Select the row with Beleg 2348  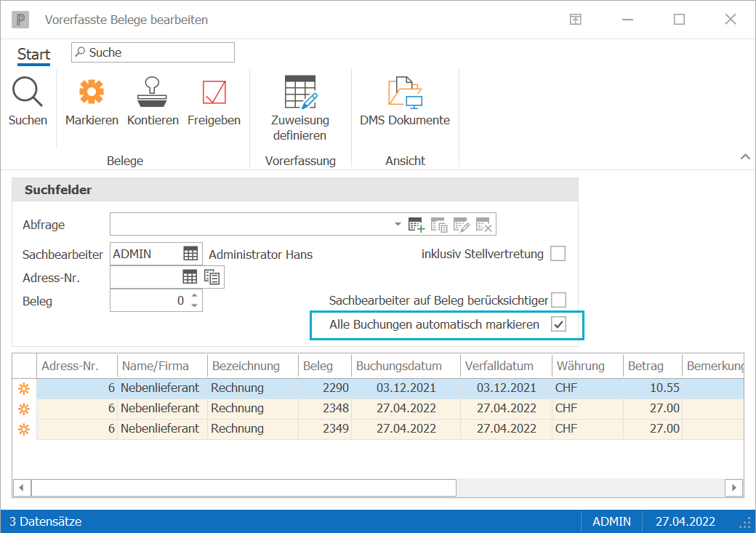tap(390, 409)
